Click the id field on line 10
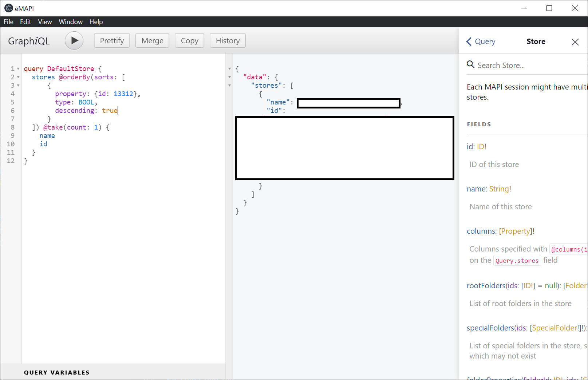Screen dimensions: 588x380 [x=43, y=144]
